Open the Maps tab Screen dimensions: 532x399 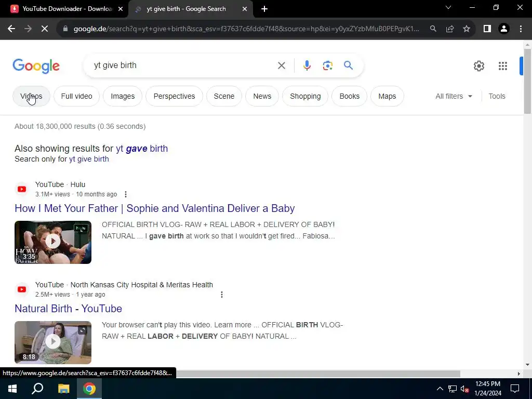point(387,96)
